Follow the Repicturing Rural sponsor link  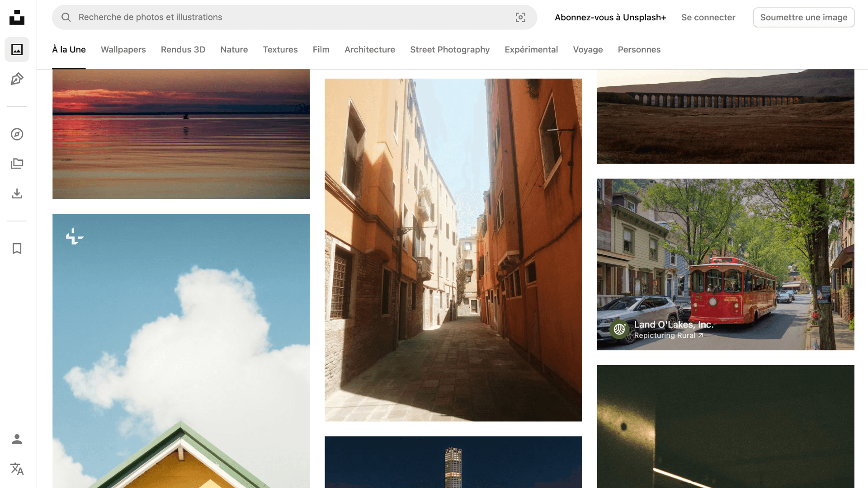(668, 336)
